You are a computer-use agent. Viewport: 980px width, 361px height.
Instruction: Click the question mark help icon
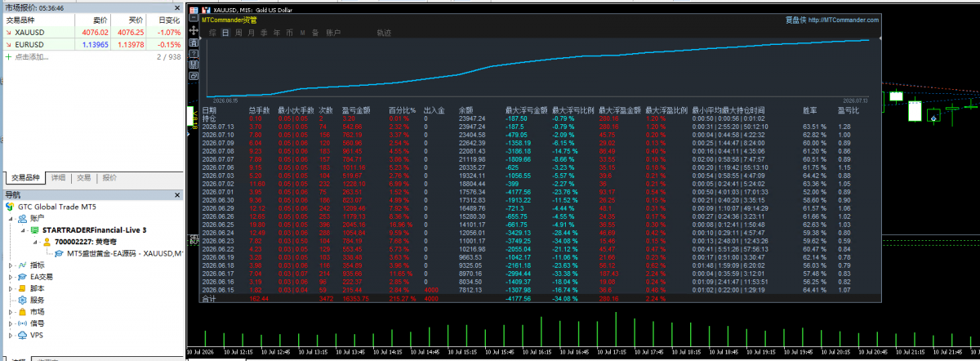click(194, 54)
